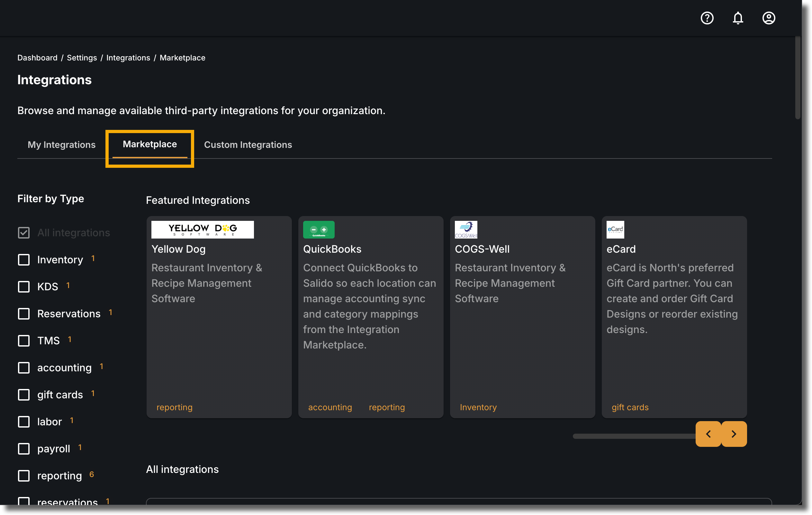Check the KDS filter
Screen dimensions: 812x515
click(x=23, y=287)
